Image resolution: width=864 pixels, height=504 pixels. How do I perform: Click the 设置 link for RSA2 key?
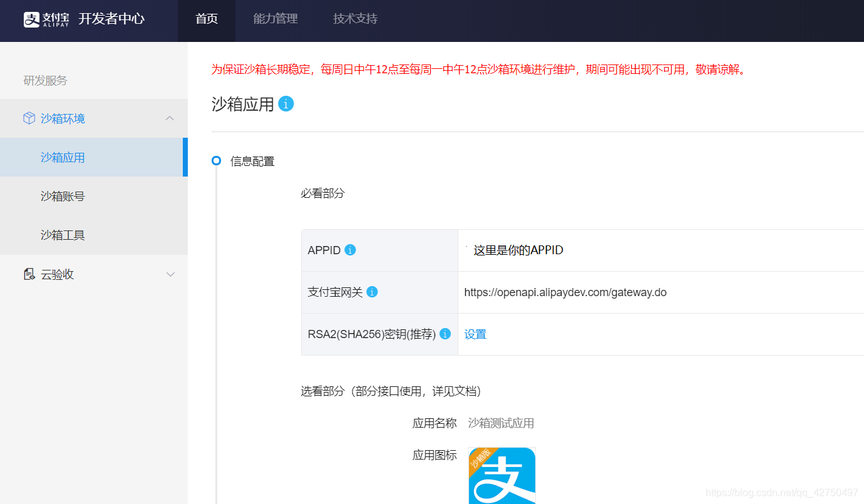[475, 334]
